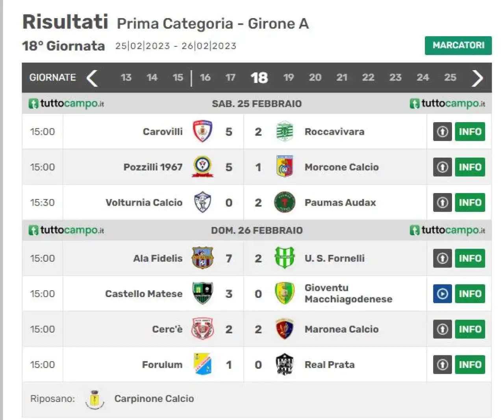Viewport: 504px width, 420px height.
Task: Click the upload icon for Carovilli match
Action: [442, 131]
